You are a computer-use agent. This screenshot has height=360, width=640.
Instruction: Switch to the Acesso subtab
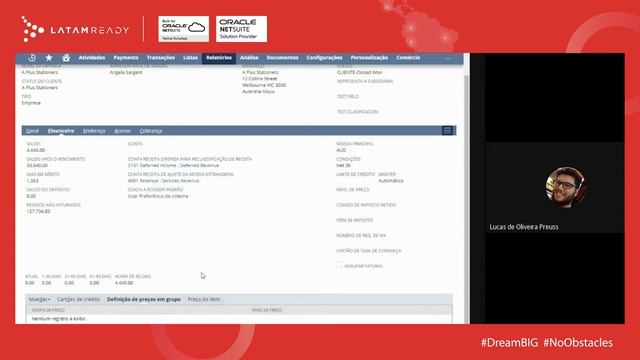coord(122,131)
